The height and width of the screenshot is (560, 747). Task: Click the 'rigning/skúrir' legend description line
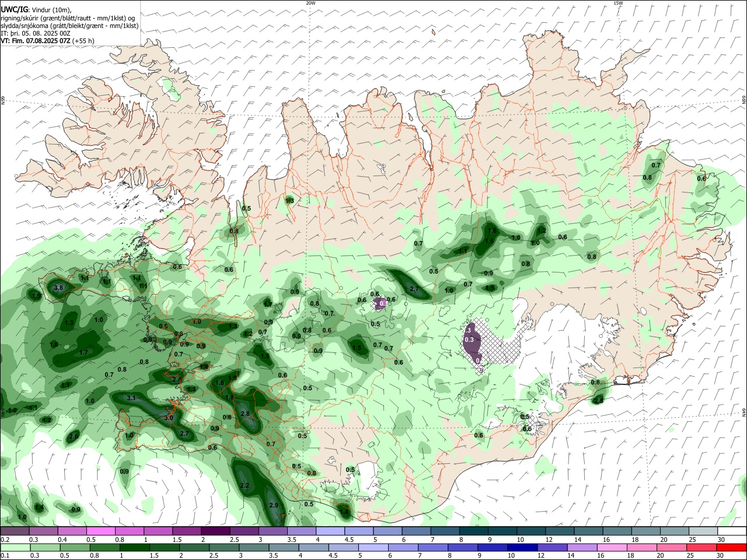[67, 18]
